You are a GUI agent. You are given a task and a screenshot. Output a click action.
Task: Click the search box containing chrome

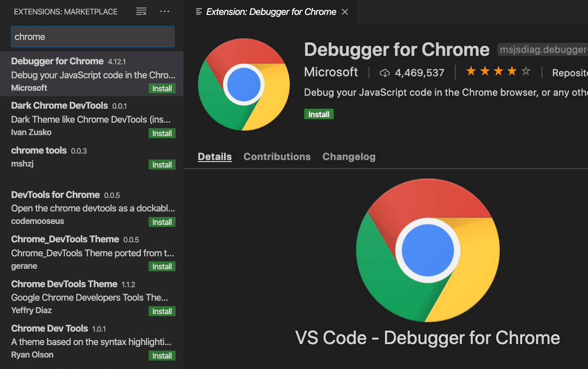point(92,36)
